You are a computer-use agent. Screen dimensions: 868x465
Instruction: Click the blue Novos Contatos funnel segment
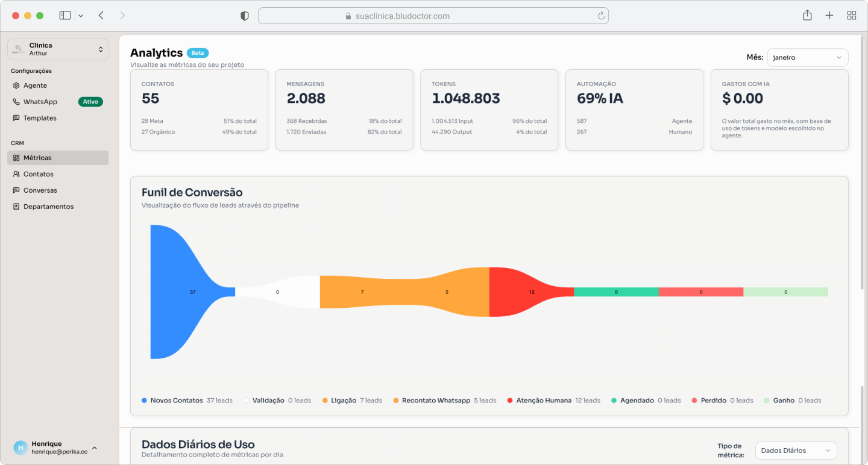[x=181, y=292]
